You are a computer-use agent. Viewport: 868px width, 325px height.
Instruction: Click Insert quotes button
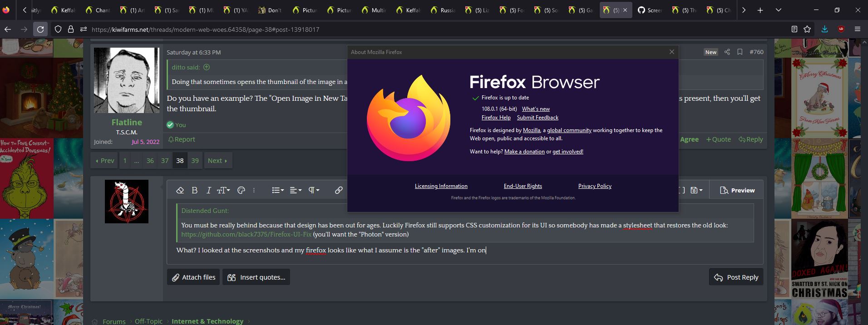tap(256, 277)
